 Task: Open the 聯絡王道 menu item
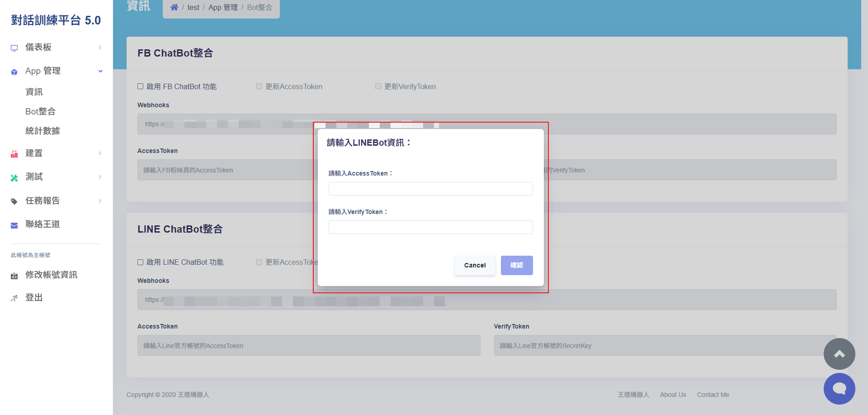[x=42, y=224]
